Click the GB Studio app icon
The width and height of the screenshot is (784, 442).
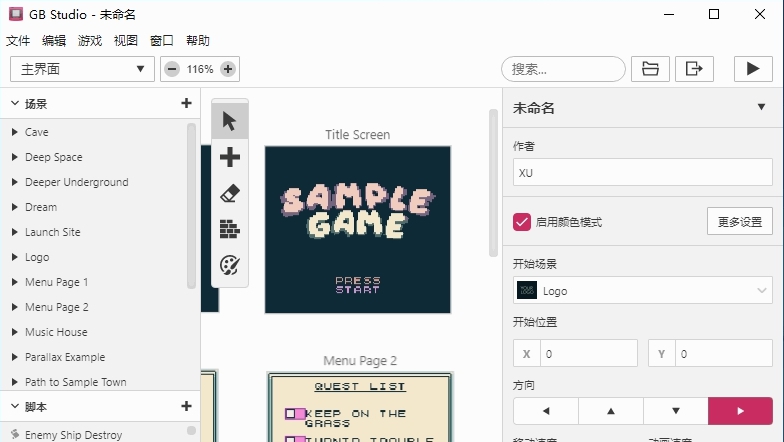coord(16,14)
